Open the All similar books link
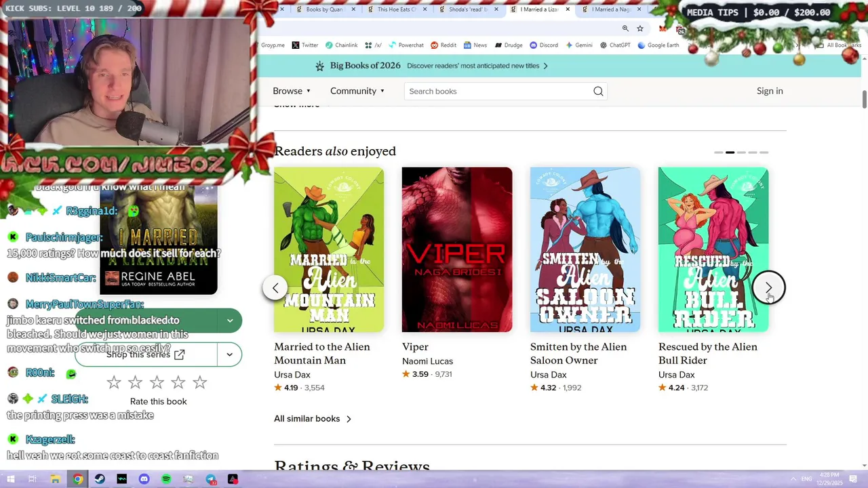868x488 pixels. [313, 419]
